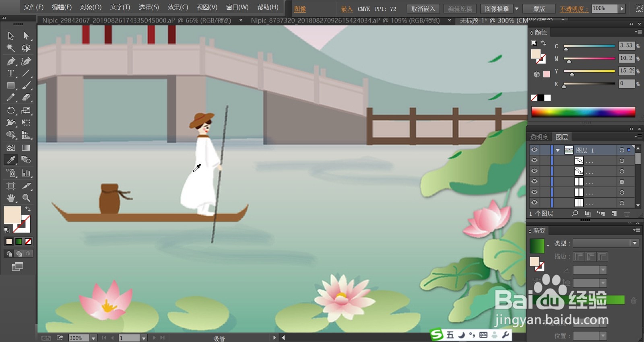This screenshot has width=644, height=342.
Task: Select the Mesh tool
Action: [x=11, y=148]
